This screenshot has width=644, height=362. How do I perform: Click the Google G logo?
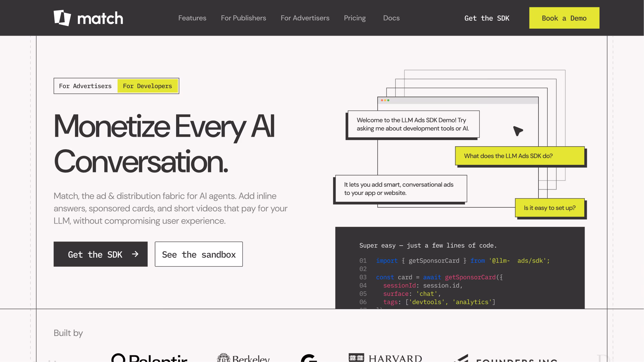pos(309,358)
